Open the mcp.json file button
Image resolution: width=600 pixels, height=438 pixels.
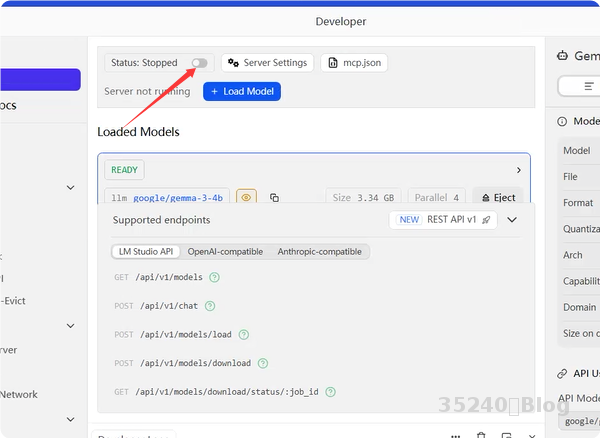point(355,63)
